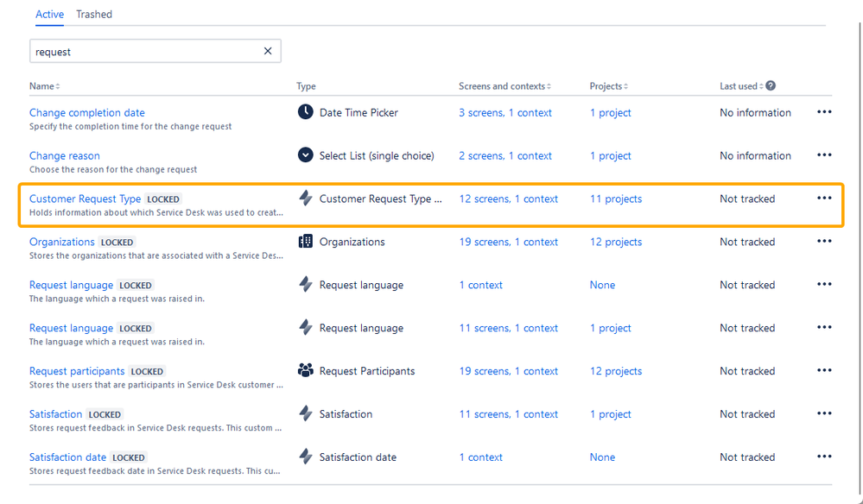The width and height of the screenshot is (863, 504).
Task: Click LOCKED badge beside Organizations
Action: pyautogui.click(x=117, y=243)
